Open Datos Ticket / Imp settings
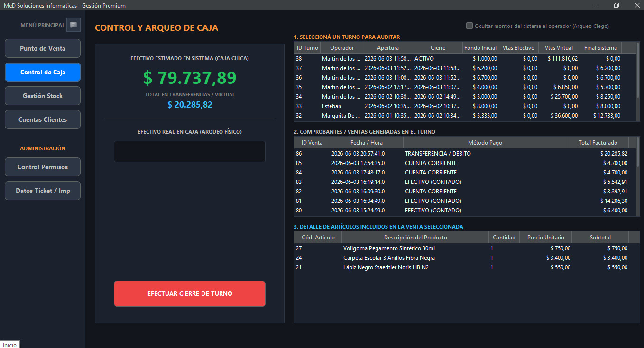The width and height of the screenshot is (644, 348). click(x=43, y=191)
